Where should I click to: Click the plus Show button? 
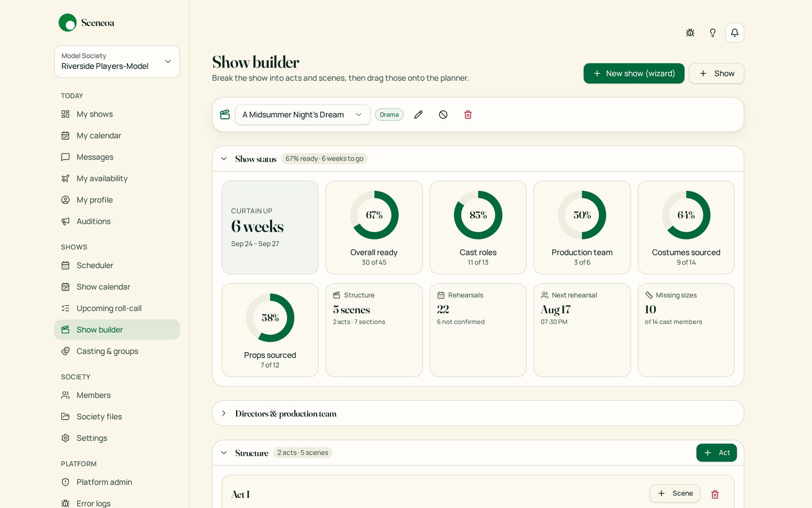pyautogui.click(x=716, y=74)
